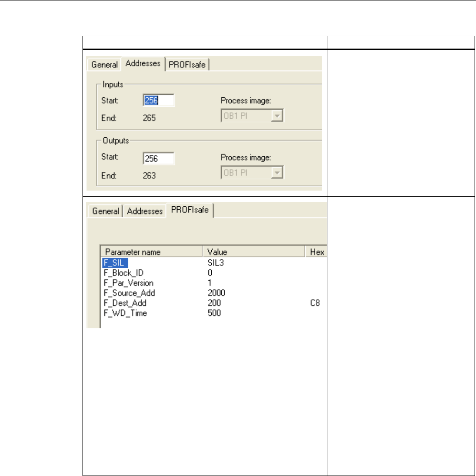Select the Addresses tab in upper dialog
The height and width of the screenshot is (476, 476).
[143, 64]
